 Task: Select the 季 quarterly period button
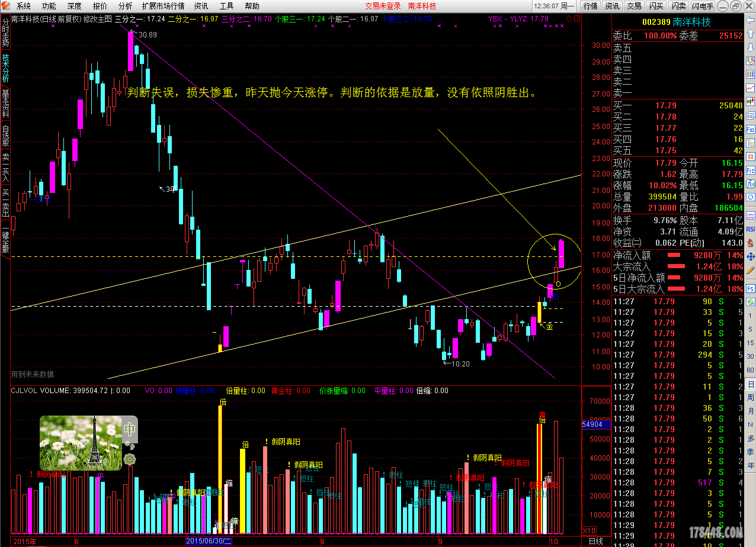point(750,452)
